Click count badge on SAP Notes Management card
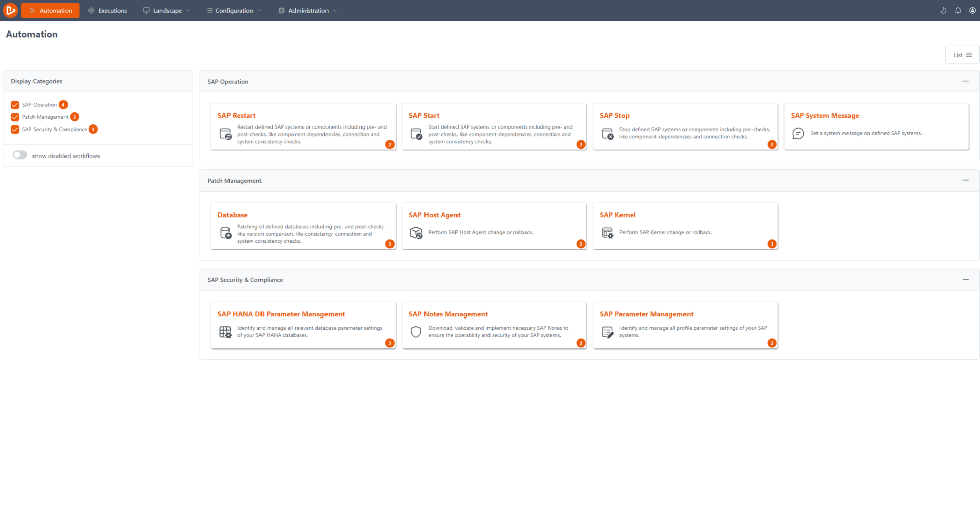Viewport: 980px width, 508px height. 581,343
